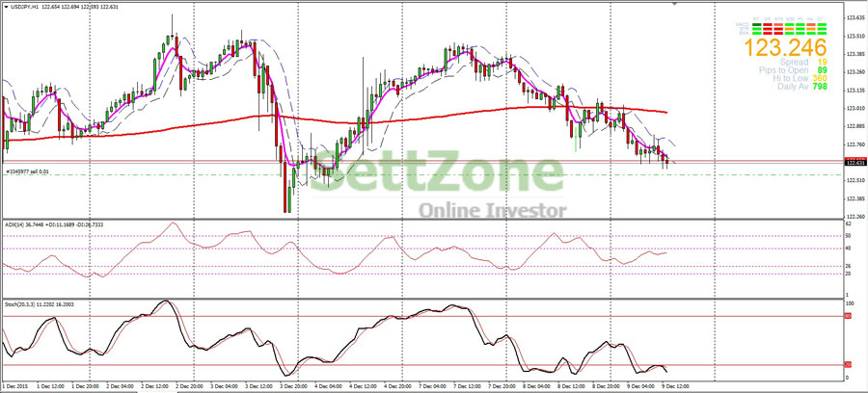Screen dimensions: 868x393
Task: Click the ADX scale value 50
Action: click(848, 236)
